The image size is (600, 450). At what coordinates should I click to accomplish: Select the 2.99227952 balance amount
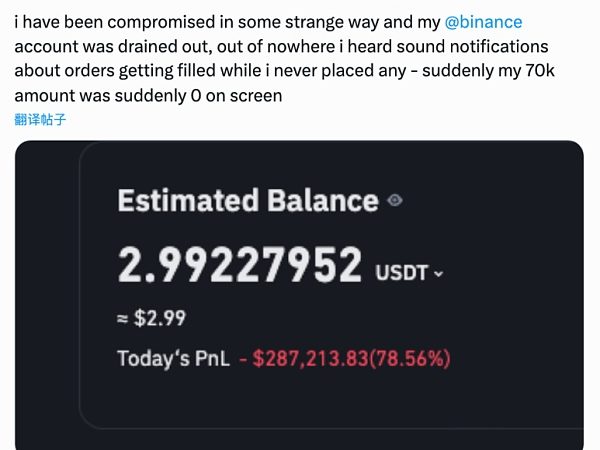coord(240,264)
